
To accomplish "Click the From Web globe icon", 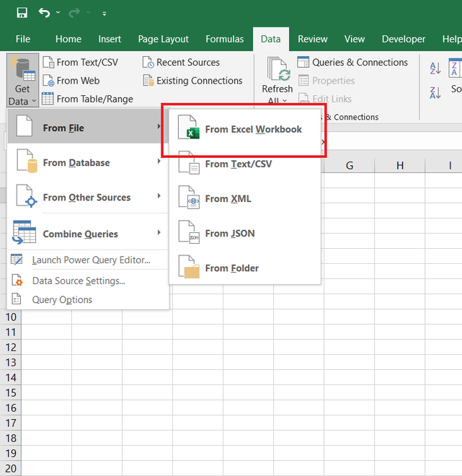I will [48, 81].
